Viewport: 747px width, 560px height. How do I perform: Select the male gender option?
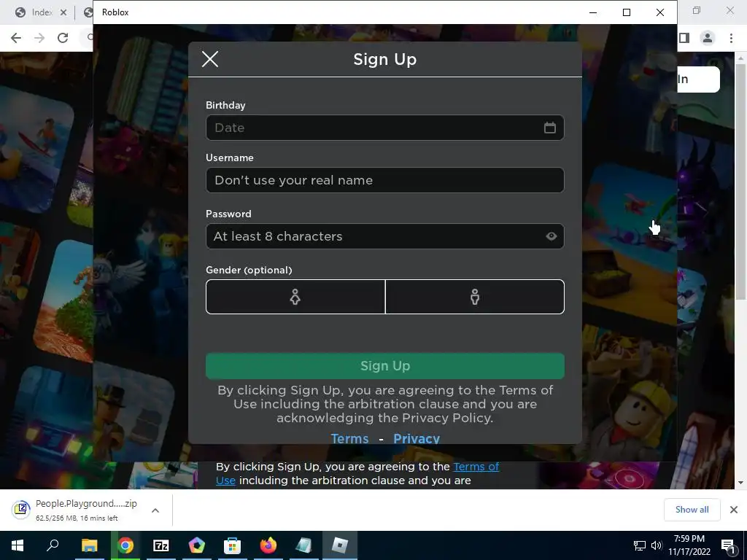pos(474,297)
